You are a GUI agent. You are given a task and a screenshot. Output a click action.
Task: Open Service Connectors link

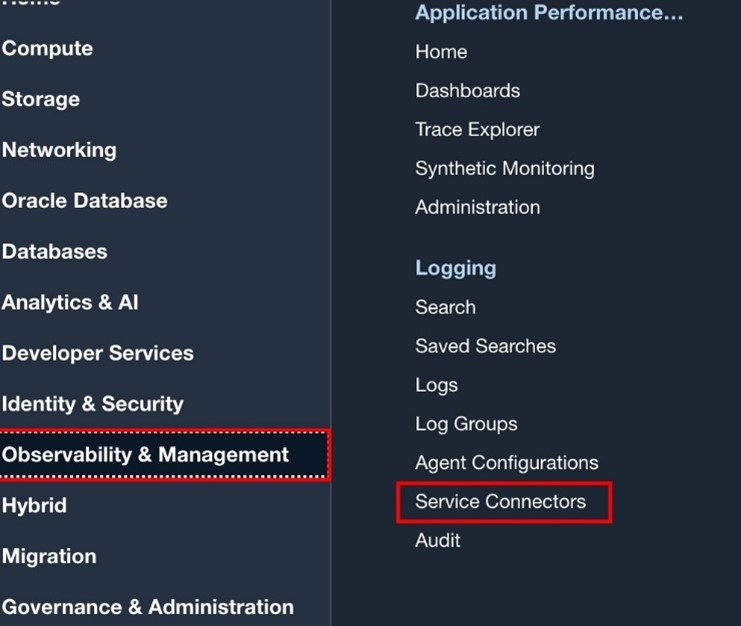pos(500,502)
